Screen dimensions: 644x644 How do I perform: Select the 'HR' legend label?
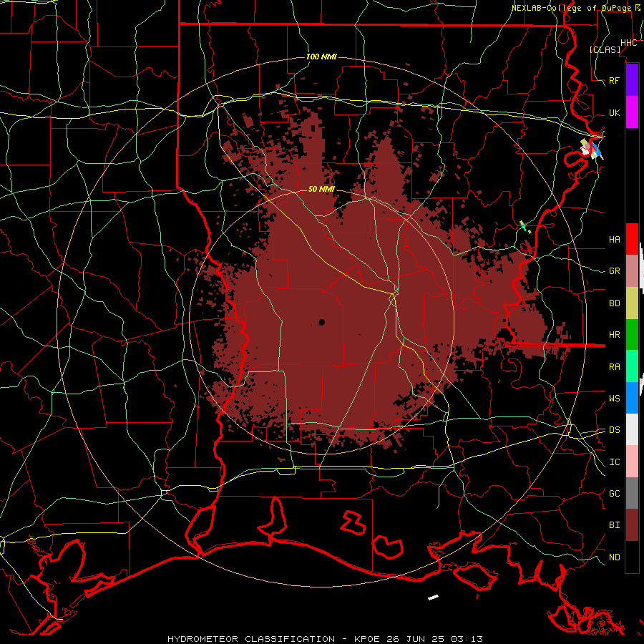(614, 335)
